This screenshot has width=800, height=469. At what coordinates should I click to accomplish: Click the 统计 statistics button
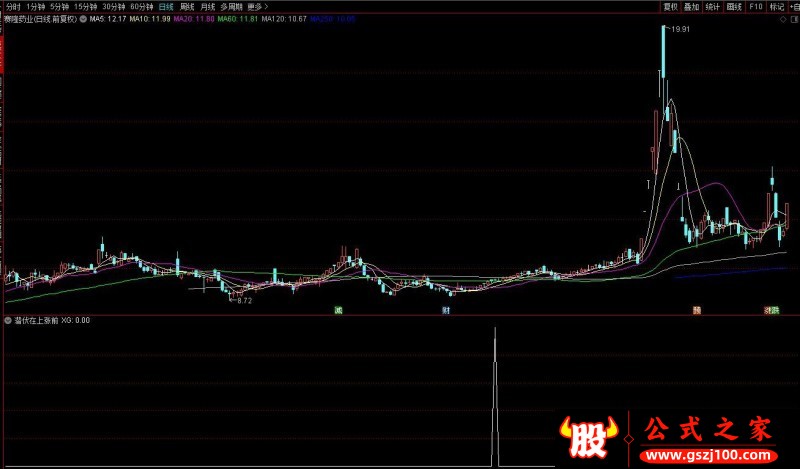tap(713, 7)
